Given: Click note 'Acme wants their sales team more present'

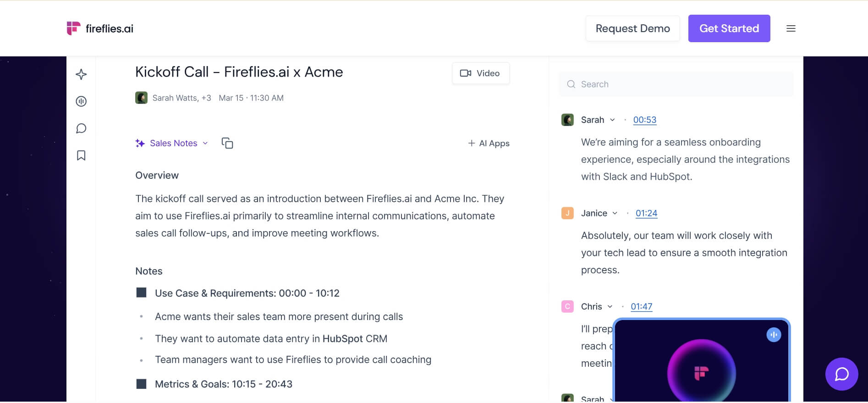Looking at the screenshot, I should tap(279, 317).
